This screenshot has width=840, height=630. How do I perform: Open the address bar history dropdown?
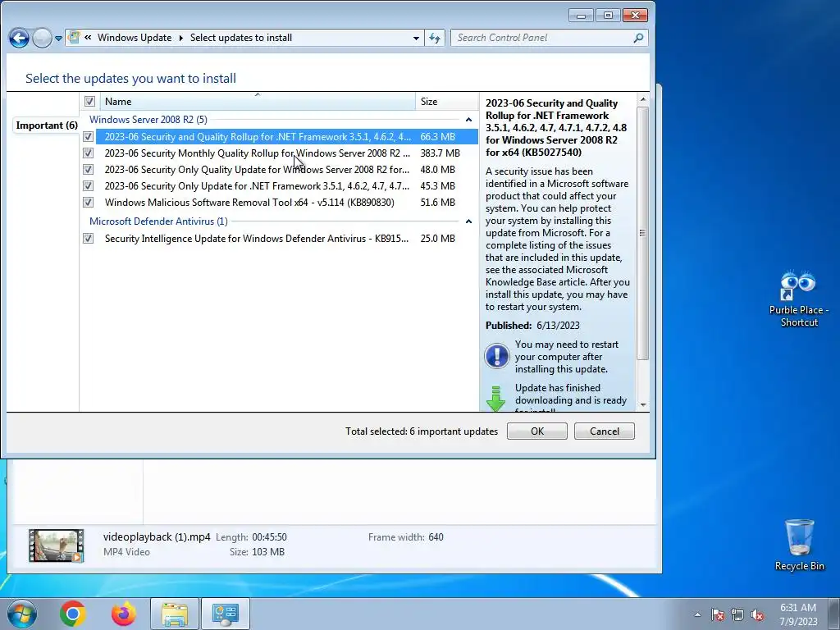pos(416,38)
